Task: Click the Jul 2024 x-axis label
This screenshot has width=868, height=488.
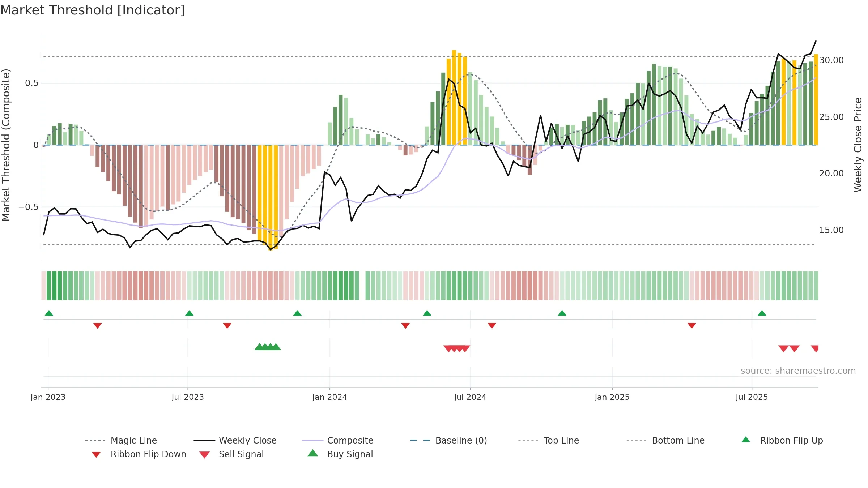Action: coord(470,397)
